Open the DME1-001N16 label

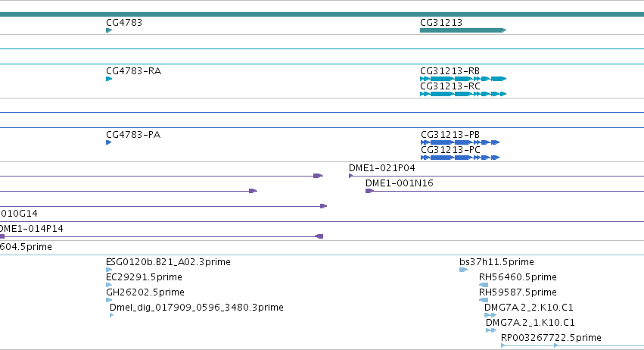(x=400, y=183)
